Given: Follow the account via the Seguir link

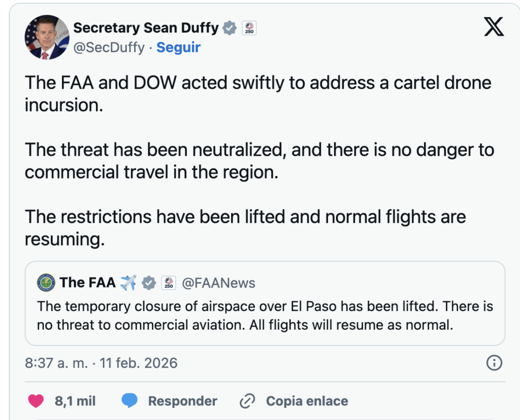Looking at the screenshot, I should (178, 47).
